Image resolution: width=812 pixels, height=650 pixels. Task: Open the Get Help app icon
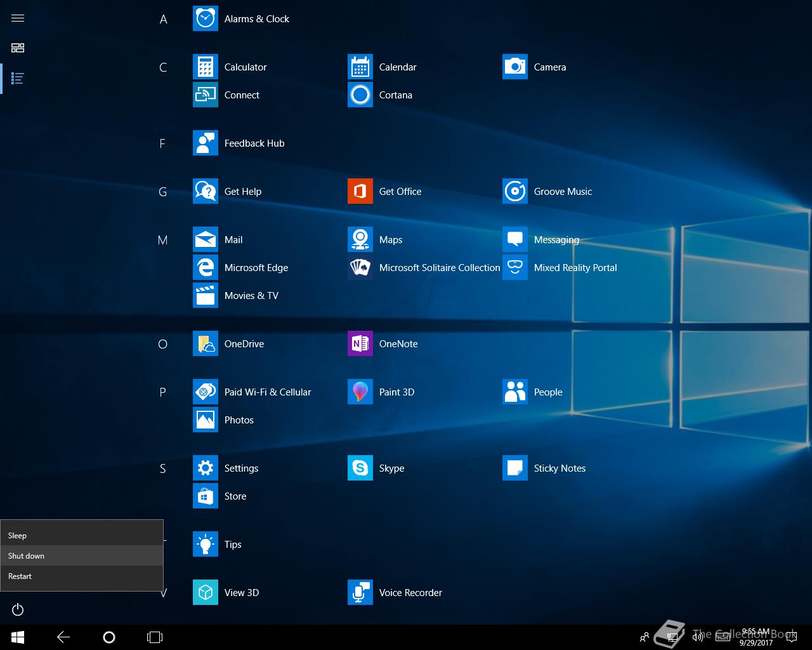coord(206,191)
